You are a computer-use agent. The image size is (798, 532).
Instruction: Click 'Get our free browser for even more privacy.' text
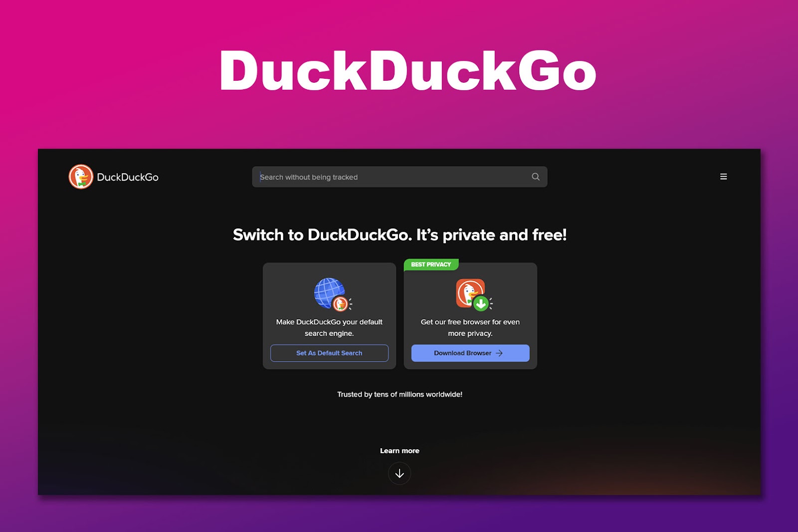coord(470,328)
